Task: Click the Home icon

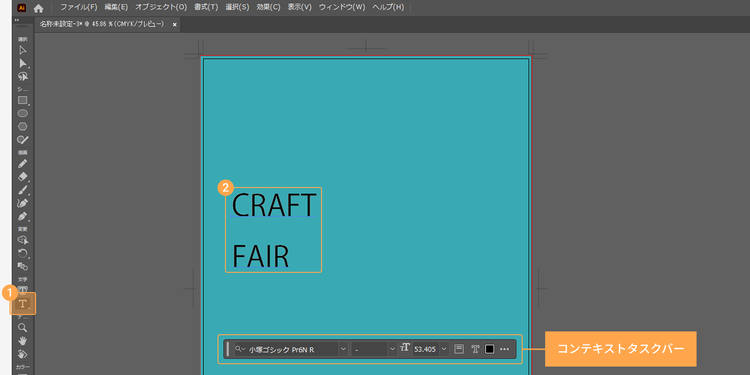Action: 39,8
